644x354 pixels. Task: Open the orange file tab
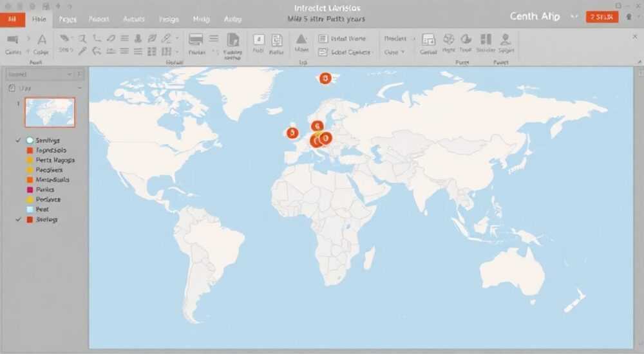12,19
